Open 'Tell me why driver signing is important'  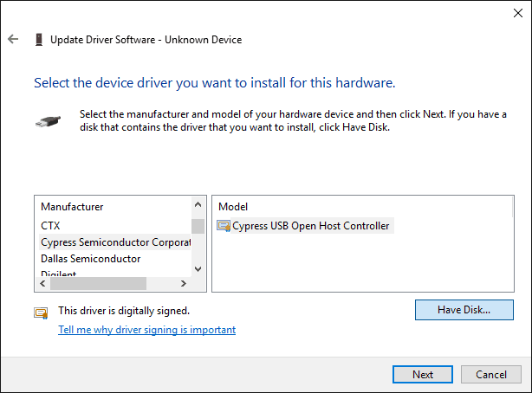point(147,330)
